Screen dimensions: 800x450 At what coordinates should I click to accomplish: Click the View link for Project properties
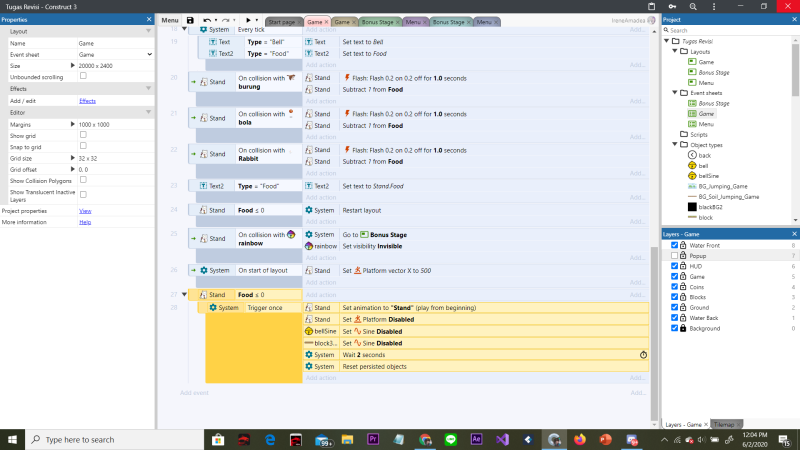pyautogui.click(x=85, y=211)
